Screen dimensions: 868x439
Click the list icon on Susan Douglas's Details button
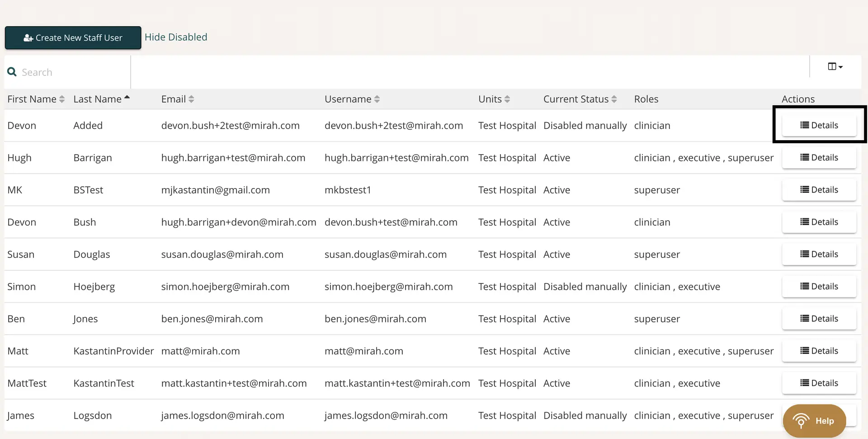click(x=804, y=254)
